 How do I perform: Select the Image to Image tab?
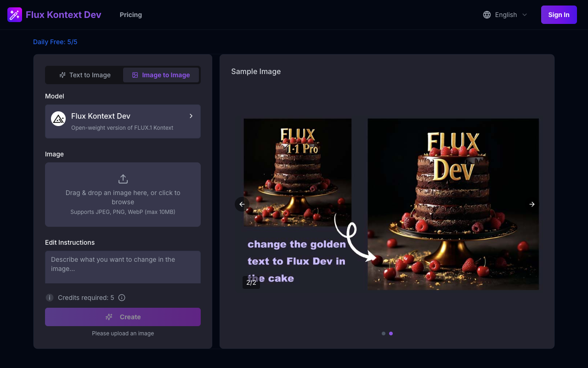click(161, 75)
